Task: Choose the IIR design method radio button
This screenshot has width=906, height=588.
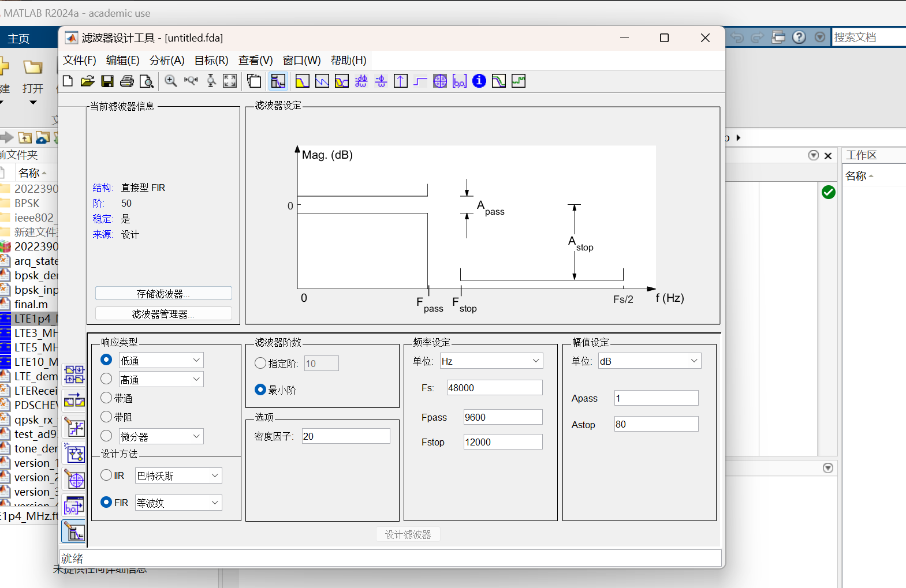Action: pos(106,475)
